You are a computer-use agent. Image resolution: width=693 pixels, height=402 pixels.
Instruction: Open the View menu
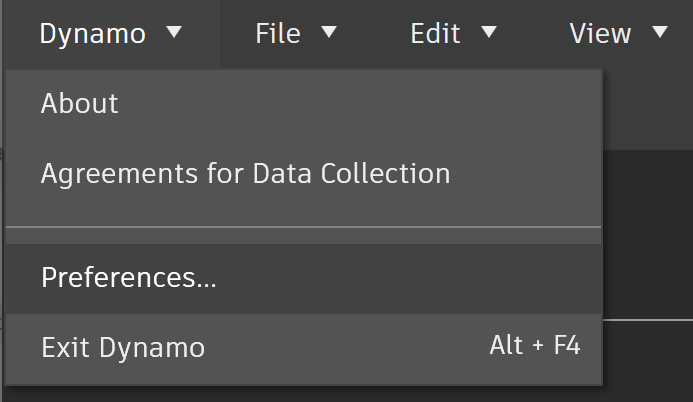tap(600, 34)
